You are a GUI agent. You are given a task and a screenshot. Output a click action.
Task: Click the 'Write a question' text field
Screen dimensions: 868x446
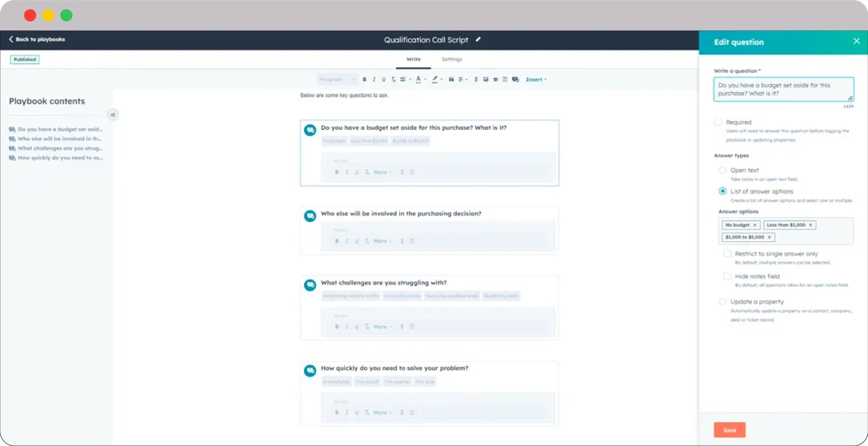click(783, 89)
